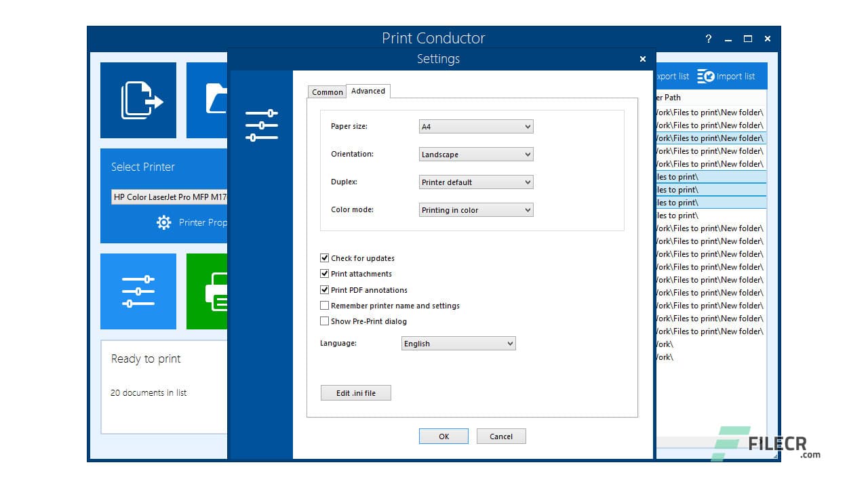Enable the Show Pre-Print dialog option
This screenshot has height=488, width=868.
[x=325, y=321]
